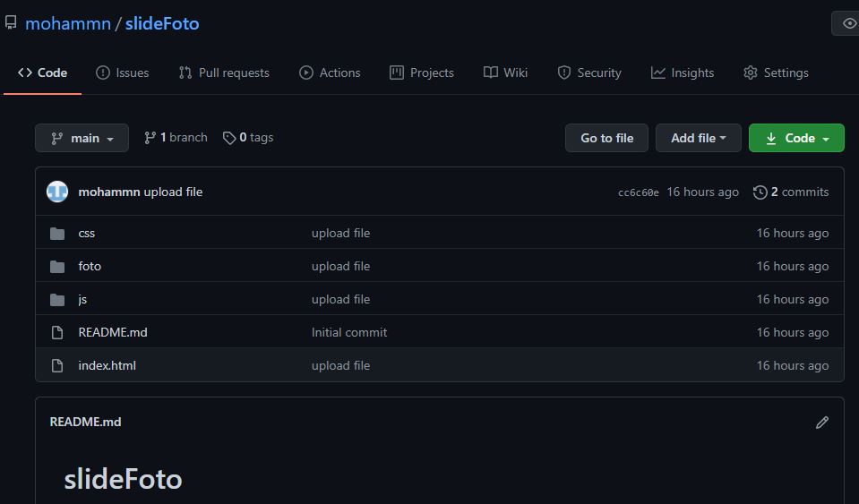Open the foto folder
The image size is (859, 504).
coord(90,266)
